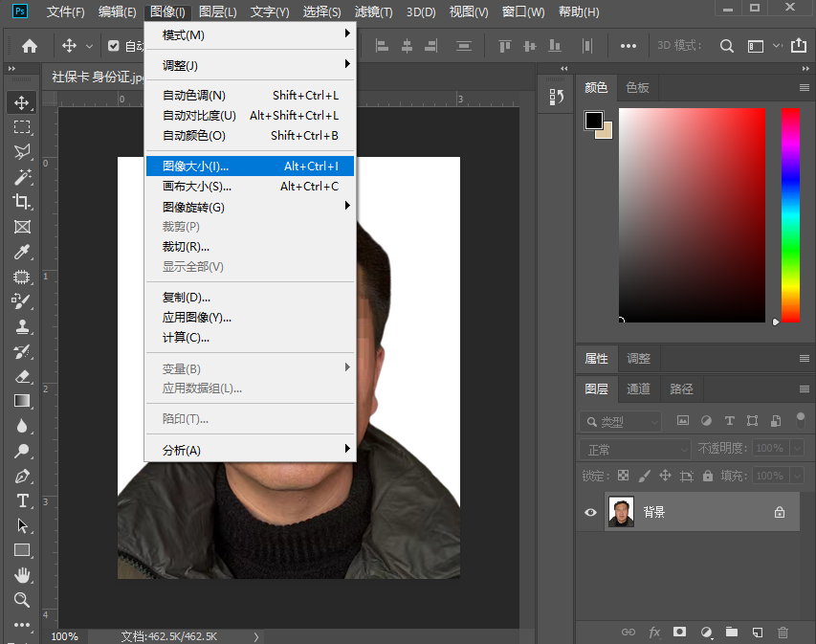Choose 图像大小(I)... menu entry

click(x=251, y=167)
